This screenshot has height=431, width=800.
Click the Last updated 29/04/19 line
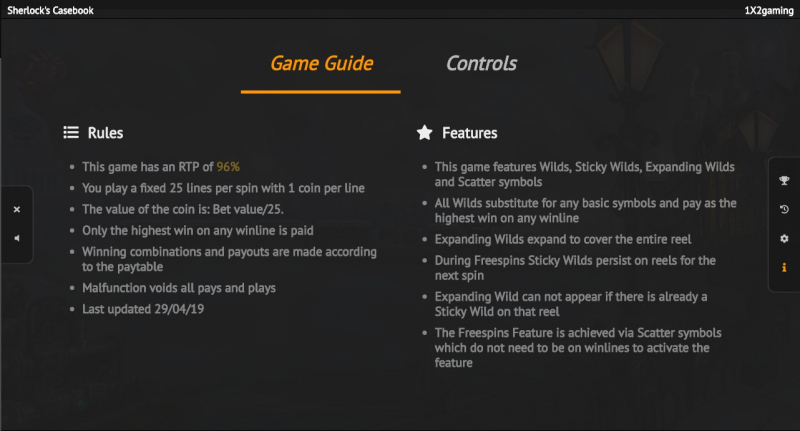click(x=143, y=309)
